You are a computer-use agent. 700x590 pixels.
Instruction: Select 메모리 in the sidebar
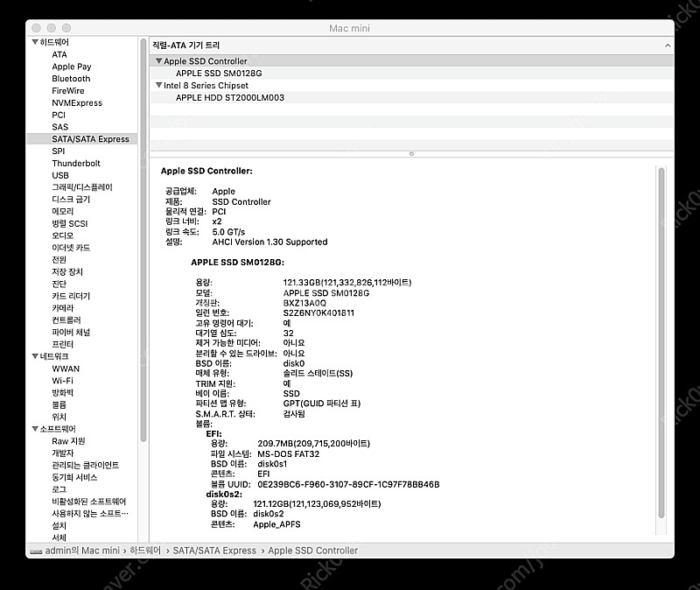point(62,211)
